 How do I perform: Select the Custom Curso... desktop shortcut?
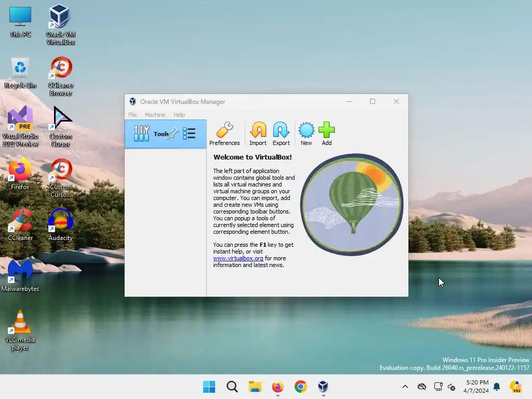61,178
